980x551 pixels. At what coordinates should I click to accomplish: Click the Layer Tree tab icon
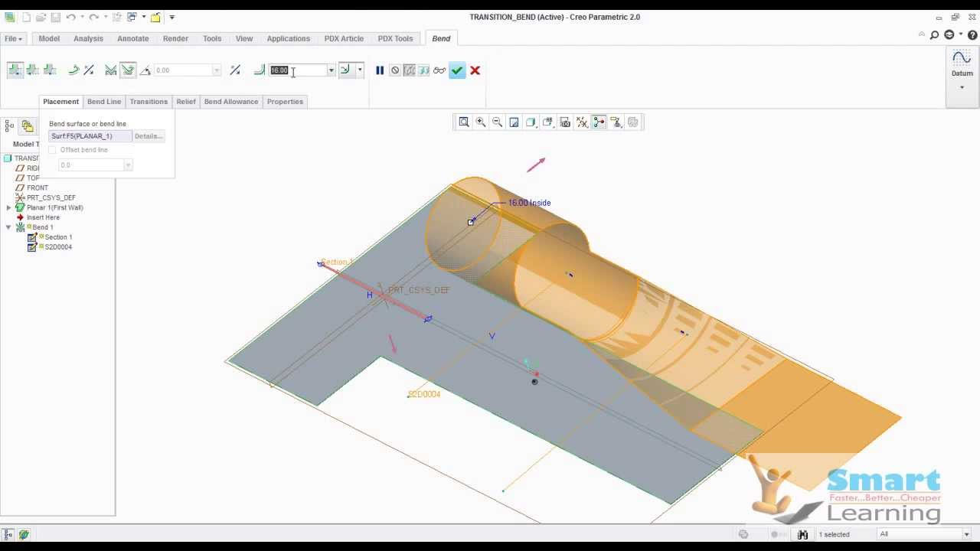pyautogui.click(x=28, y=126)
